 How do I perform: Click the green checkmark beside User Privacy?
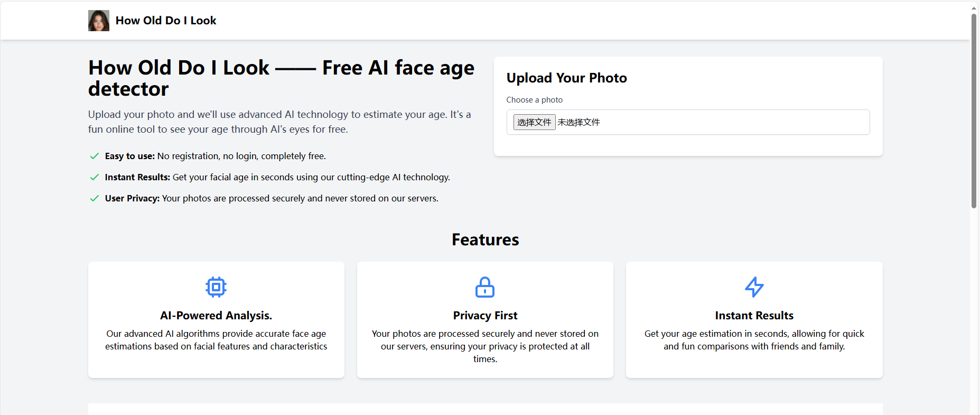(x=95, y=198)
